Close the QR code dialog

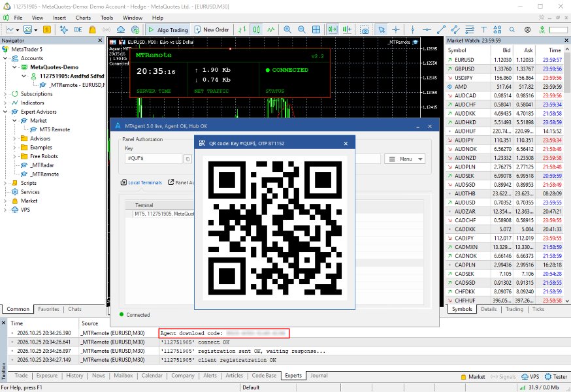pyautogui.click(x=346, y=144)
